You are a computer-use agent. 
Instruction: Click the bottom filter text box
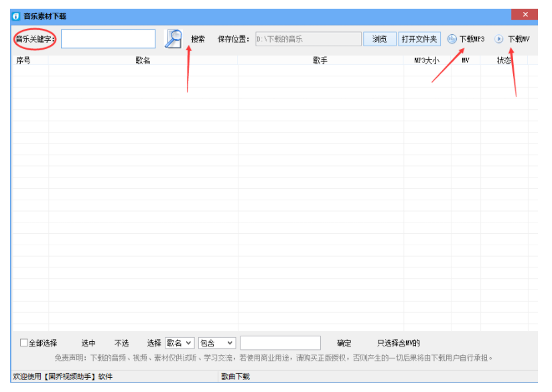280,343
